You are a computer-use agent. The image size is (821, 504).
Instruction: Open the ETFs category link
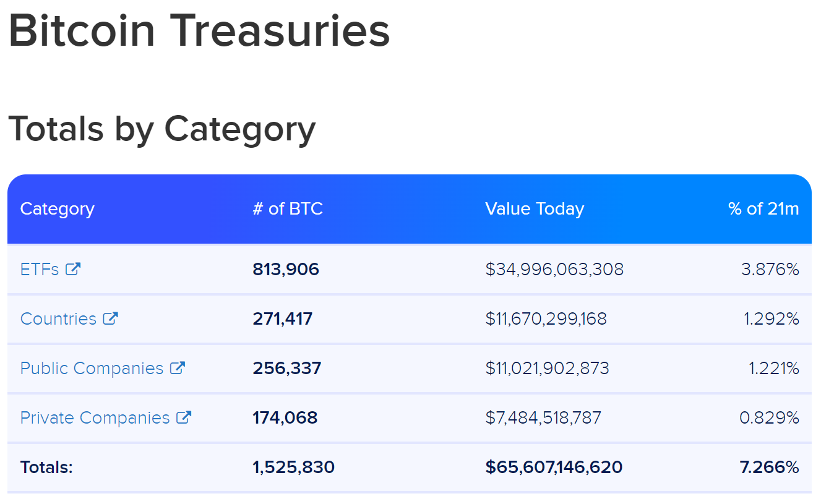click(x=38, y=268)
